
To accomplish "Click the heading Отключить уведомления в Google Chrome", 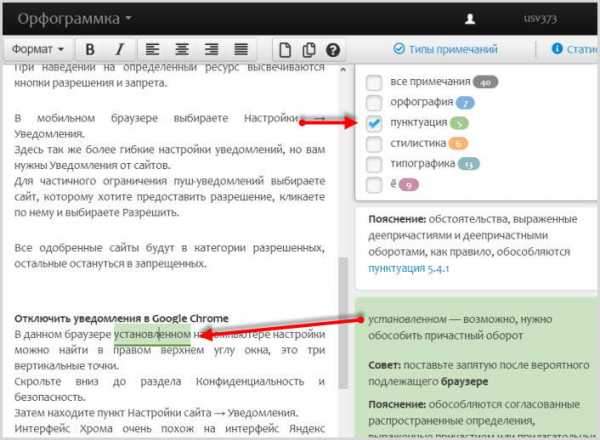I will (121, 318).
